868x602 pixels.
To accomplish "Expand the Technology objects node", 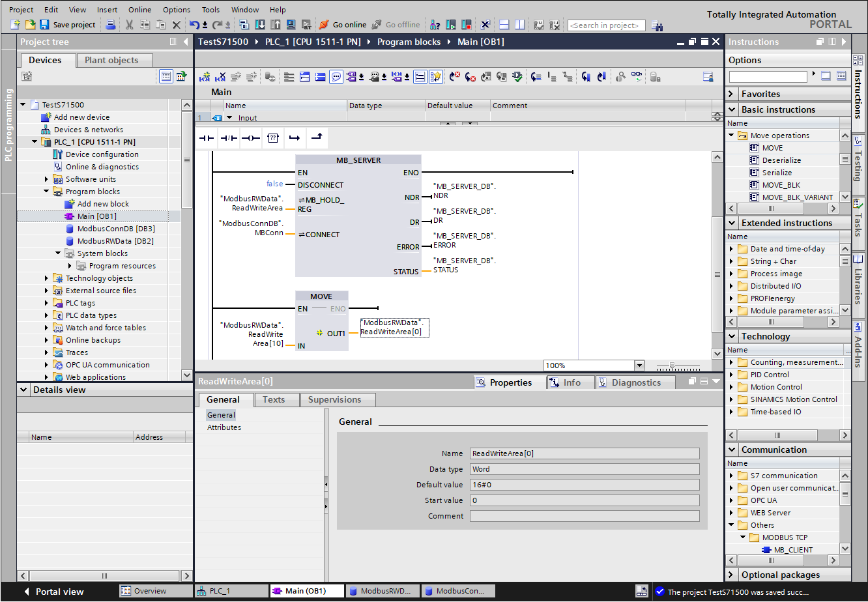I will click(x=46, y=278).
